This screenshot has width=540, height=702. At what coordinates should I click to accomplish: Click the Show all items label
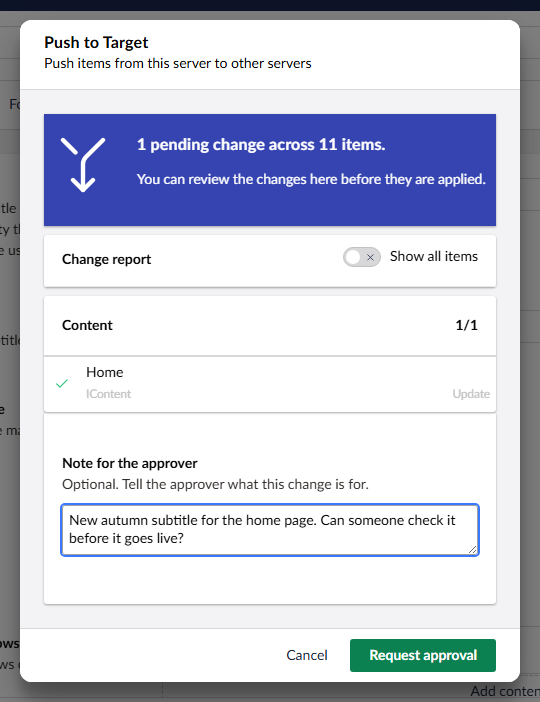click(x=434, y=257)
